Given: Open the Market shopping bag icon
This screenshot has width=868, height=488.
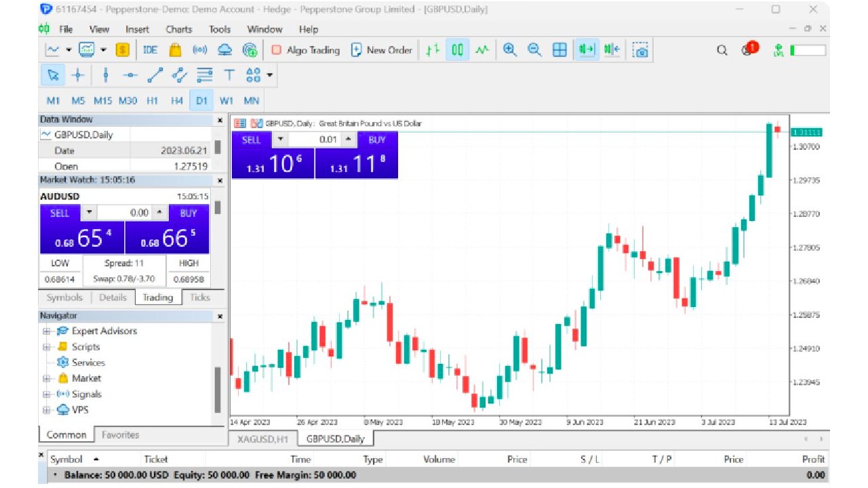Looking at the screenshot, I should pos(175,50).
